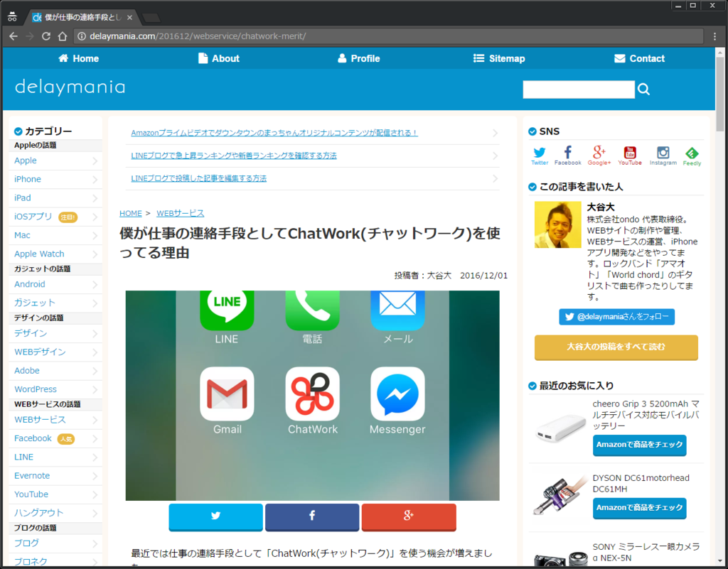This screenshot has height=569, width=728.
Task: Click the author profile photo
Action: 557,224
